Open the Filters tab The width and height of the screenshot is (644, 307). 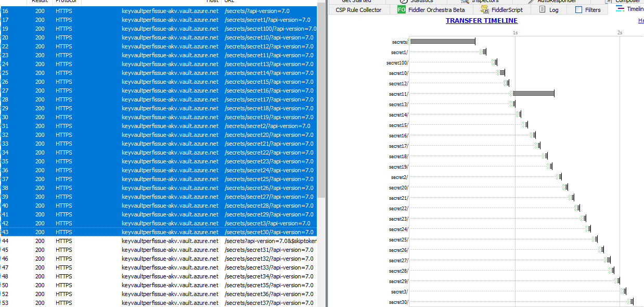point(588,10)
